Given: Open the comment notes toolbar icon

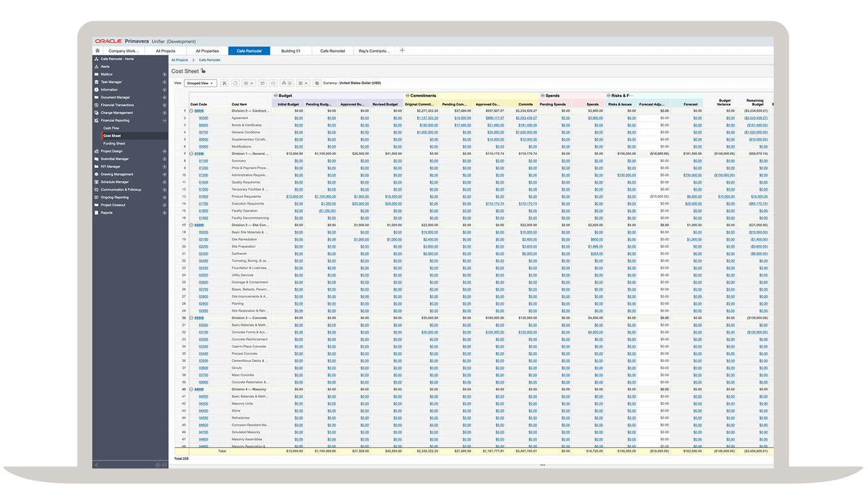Looking at the screenshot, I should (262, 83).
